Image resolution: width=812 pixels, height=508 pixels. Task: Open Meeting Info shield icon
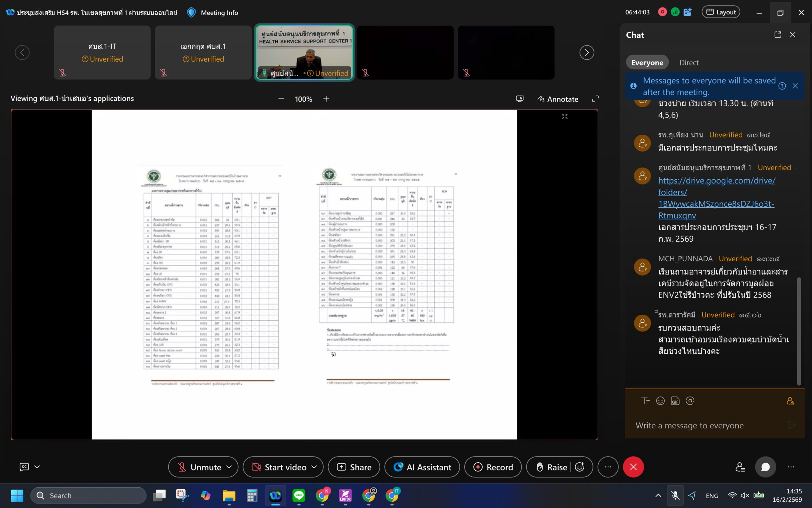click(x=191, y=12)
